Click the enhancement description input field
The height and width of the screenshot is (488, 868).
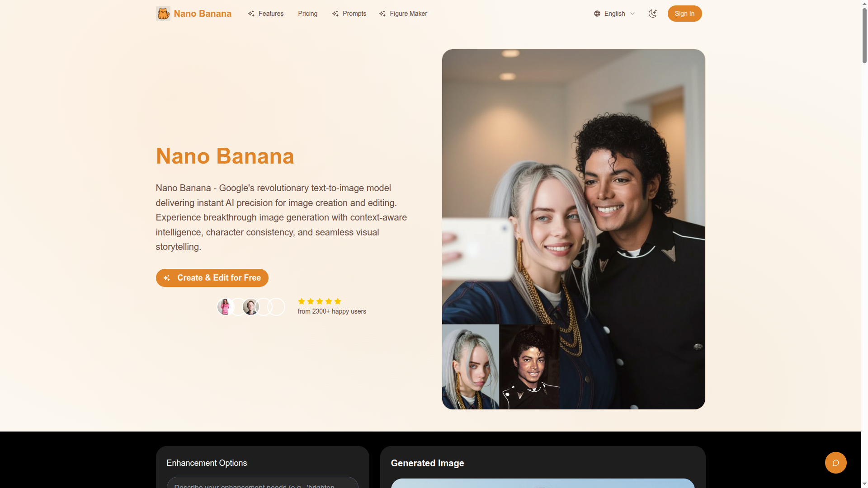[x=263, y=483]
